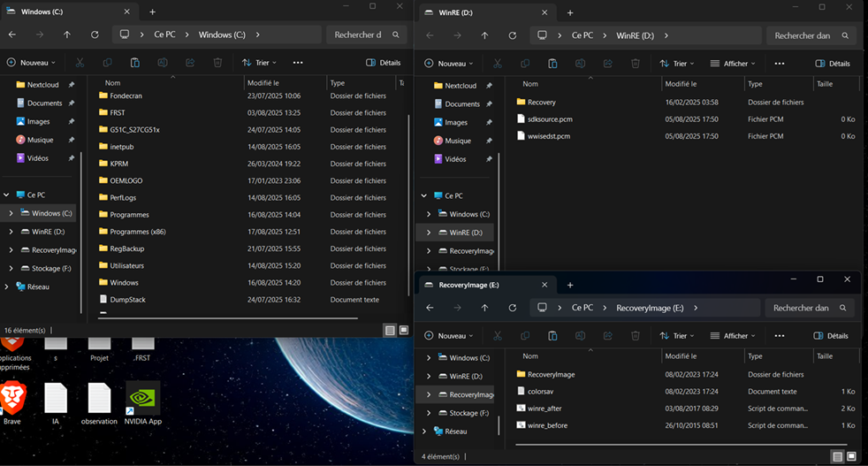Go back in the Windows (C:) window
This screenshot has height=466, width=868.
[x=12, y=34]
